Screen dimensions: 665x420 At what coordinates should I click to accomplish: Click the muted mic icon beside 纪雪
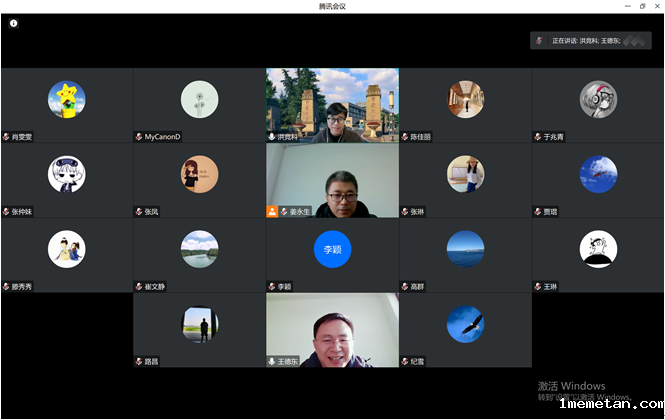(x=405, y=360)
